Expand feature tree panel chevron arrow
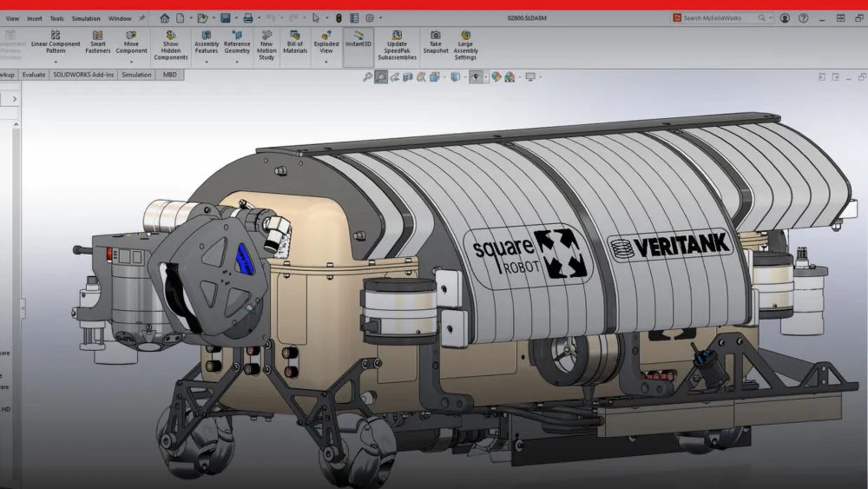The image size is (868, 489). click(x=15, y=99)
